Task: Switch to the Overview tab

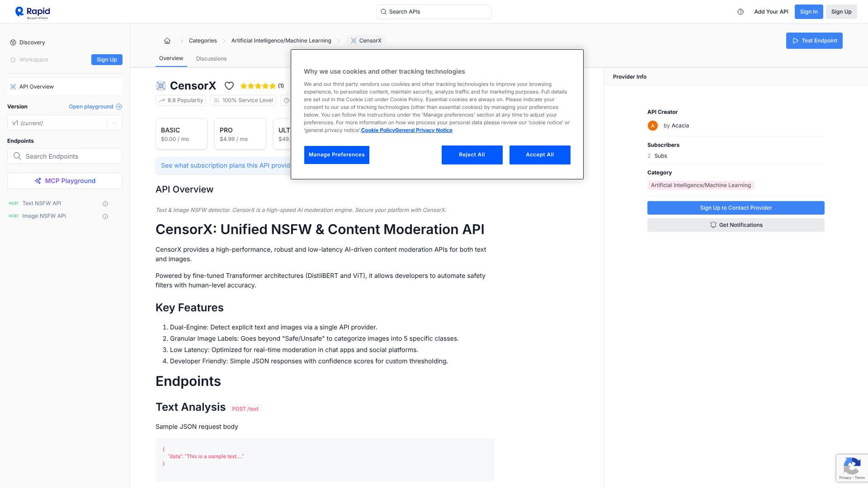Action: point(171,58)
